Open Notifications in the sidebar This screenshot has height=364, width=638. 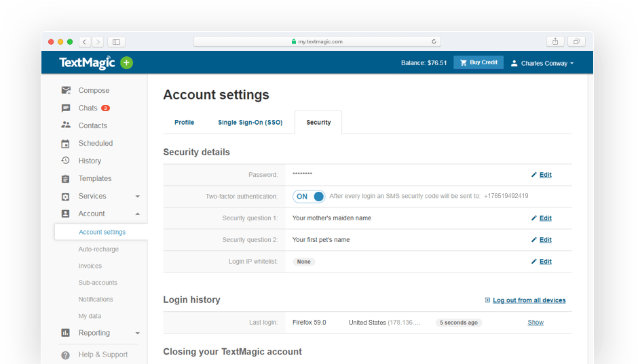pyautogui.click(x=96, y=299)
